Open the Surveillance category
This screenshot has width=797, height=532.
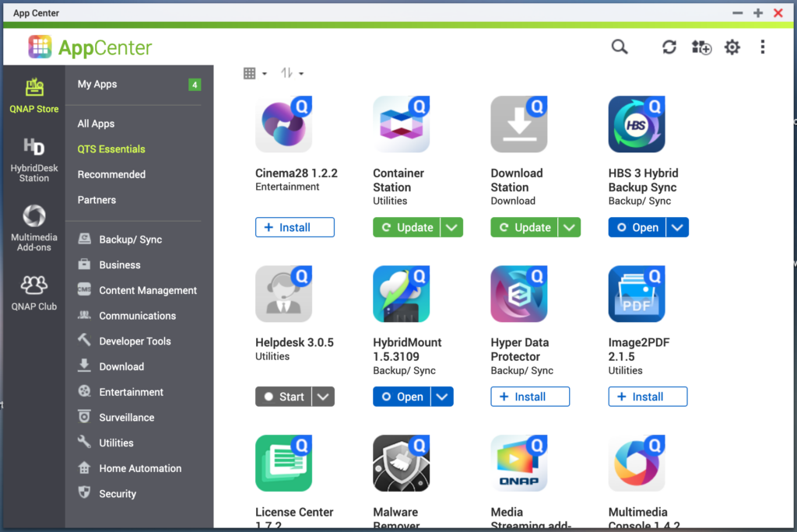click(x=126, y=418)
